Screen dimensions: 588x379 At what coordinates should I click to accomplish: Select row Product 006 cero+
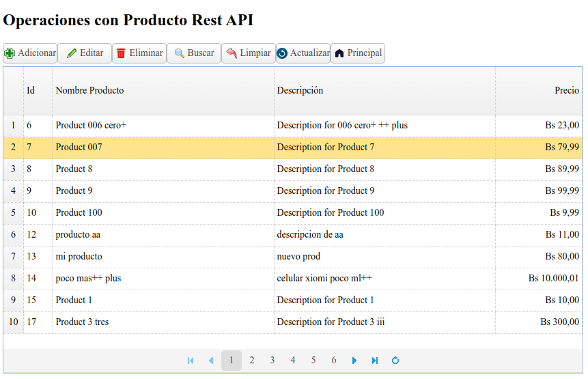pyautogui.click(x=293, y=126)
